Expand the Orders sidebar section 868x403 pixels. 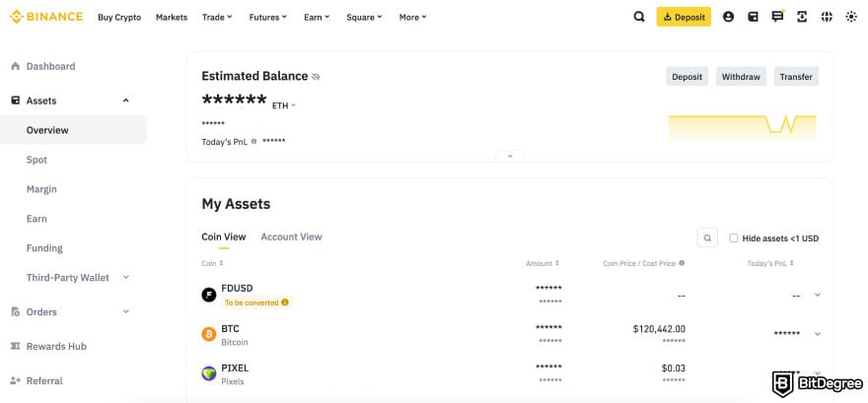click(125, 311)
